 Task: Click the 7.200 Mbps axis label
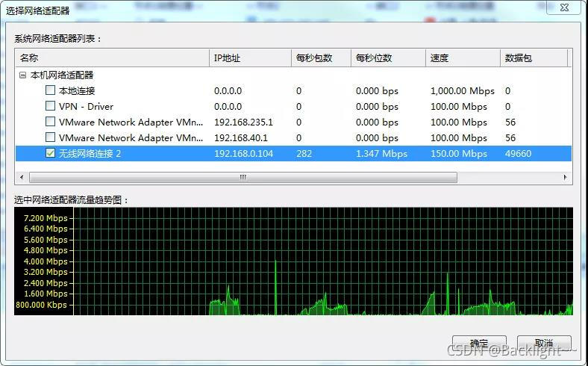(46, 218)
